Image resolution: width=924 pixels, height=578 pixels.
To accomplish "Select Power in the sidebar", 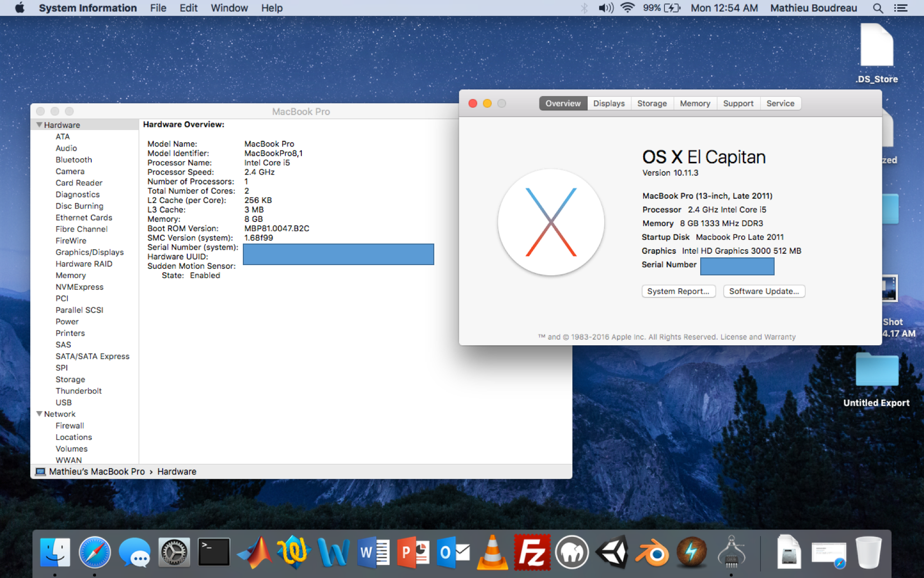I will click(67, 322).
